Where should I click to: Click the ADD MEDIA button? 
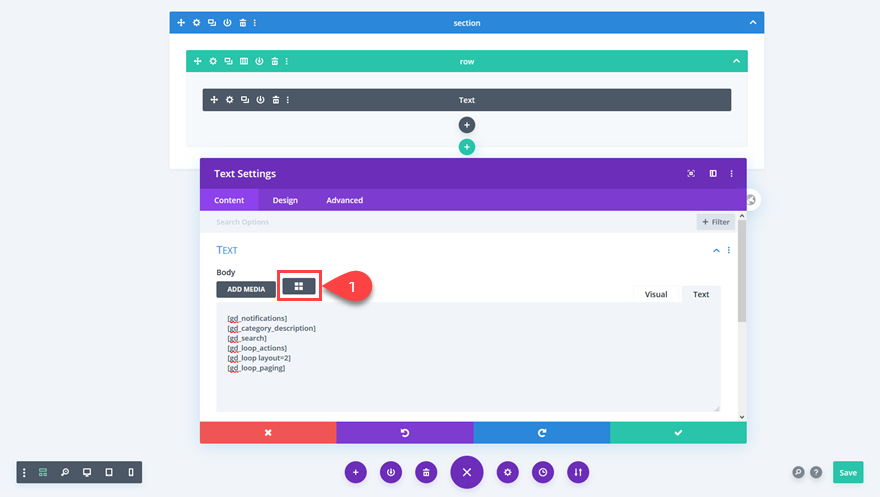click(x=246, y=289)
